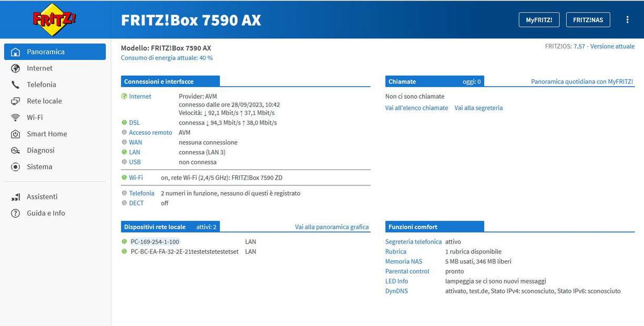Click the Panoramica house icon

pos(16,52)
